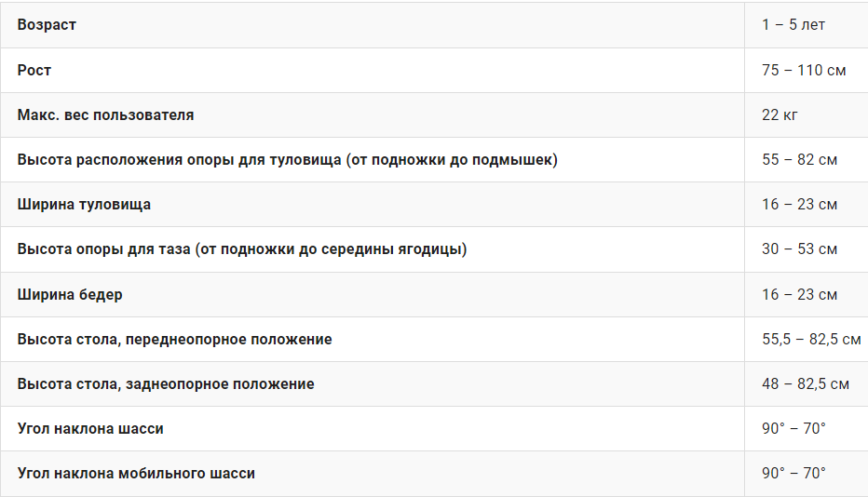868x497 pixels.
Task: Click the "Рост" row label
Action: coord(34,70)
